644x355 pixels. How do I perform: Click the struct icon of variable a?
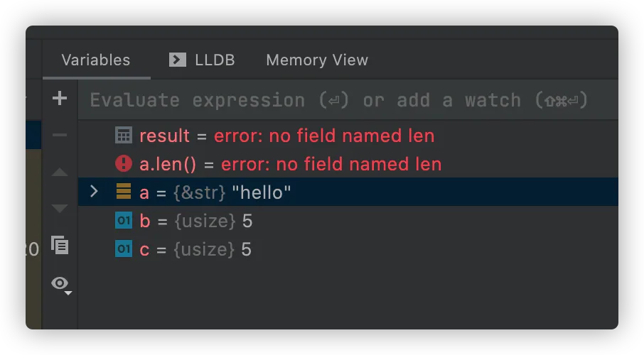124,192
